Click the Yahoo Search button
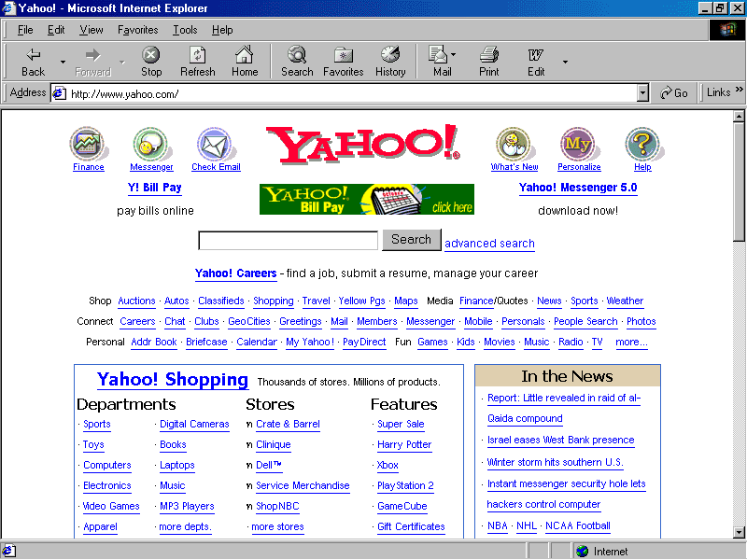The height and width of the screenshot is (560, 747). (411, 240)
